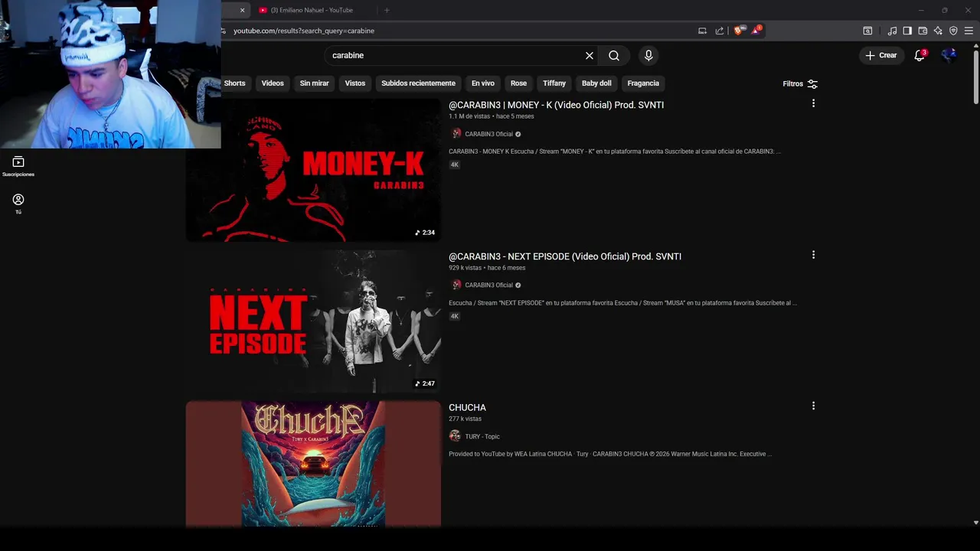Close the first browser tab
The width and height of the screenshot is (980, 551).
[x=242, y=10]
